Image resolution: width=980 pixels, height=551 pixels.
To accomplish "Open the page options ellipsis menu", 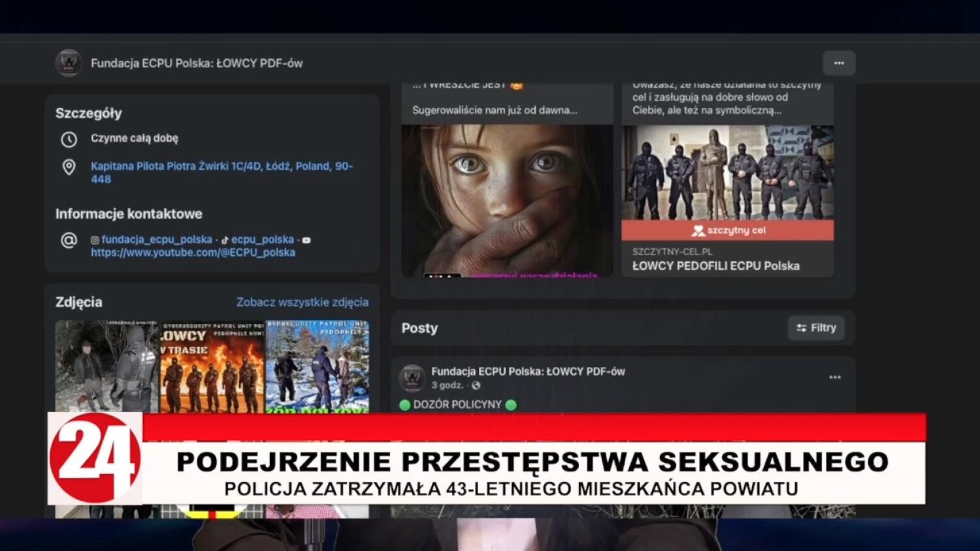I will (838, 63).
